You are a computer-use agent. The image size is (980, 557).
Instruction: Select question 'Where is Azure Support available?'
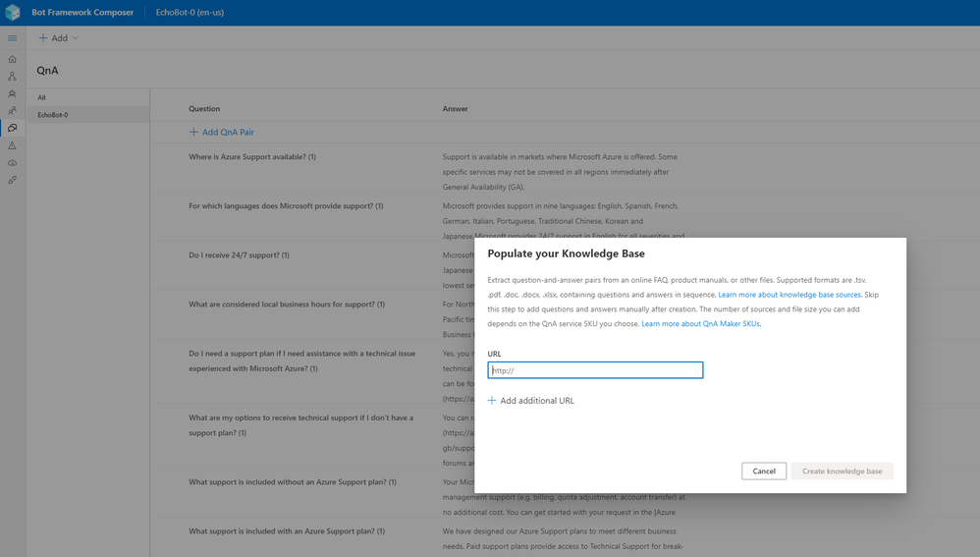(x=252, y=157)
